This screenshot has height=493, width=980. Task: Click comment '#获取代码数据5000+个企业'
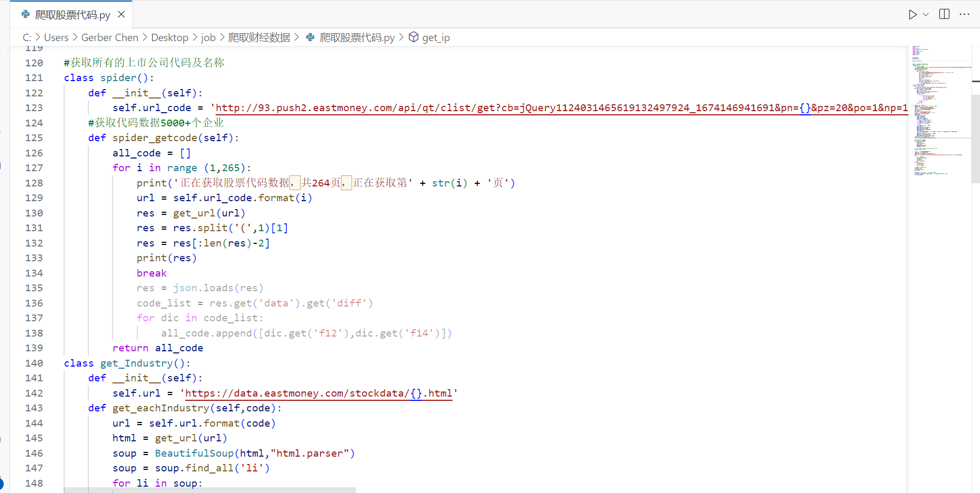click(156, 123)
